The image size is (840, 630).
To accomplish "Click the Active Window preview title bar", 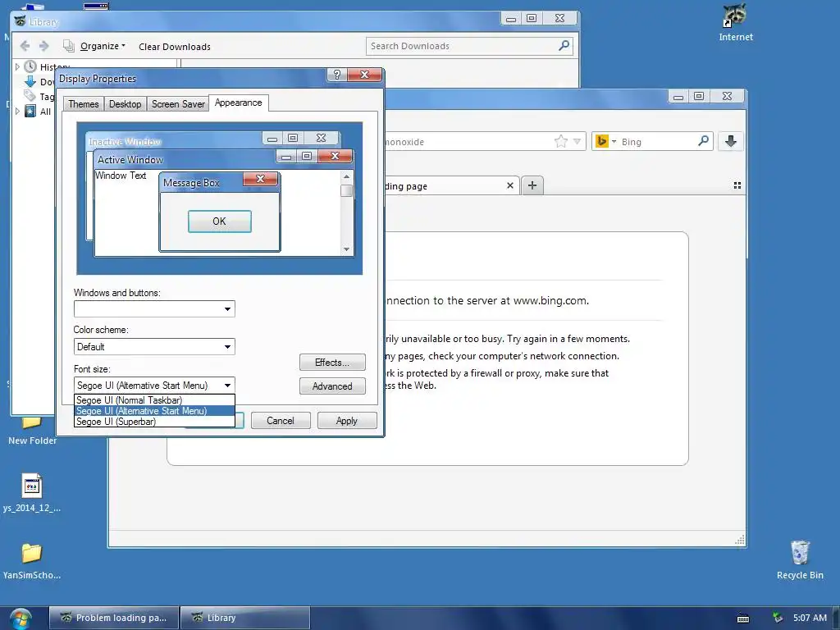I will [185, 159].
